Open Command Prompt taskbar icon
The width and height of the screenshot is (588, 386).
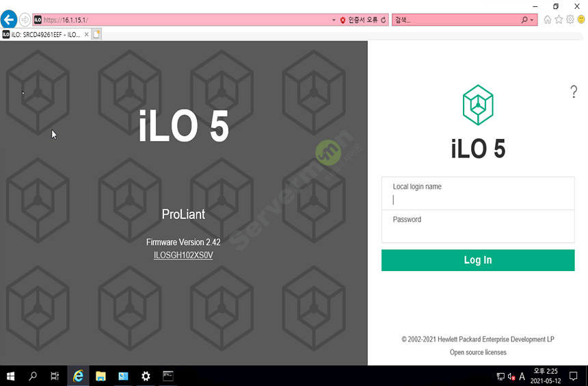pyautogui.click(x=168, y=376)
